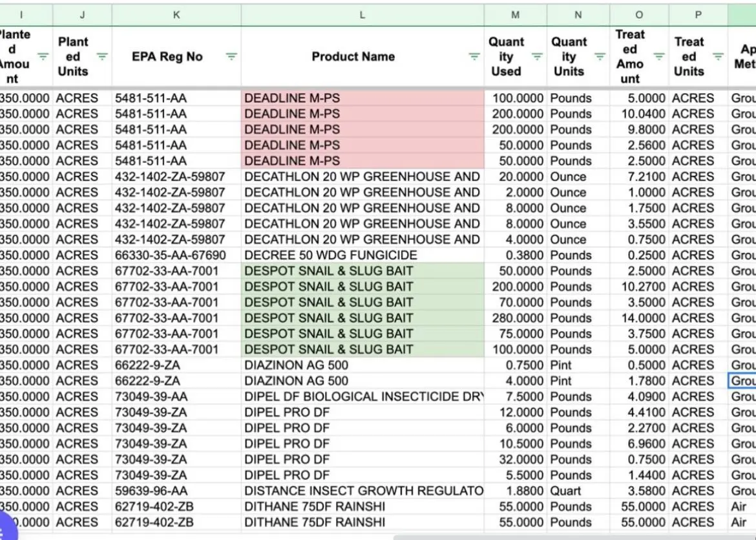Click the "32.0000" DIPEL PRO DF quantity
Viewport: 756px width, 540px height.
[x=516, y=459]
